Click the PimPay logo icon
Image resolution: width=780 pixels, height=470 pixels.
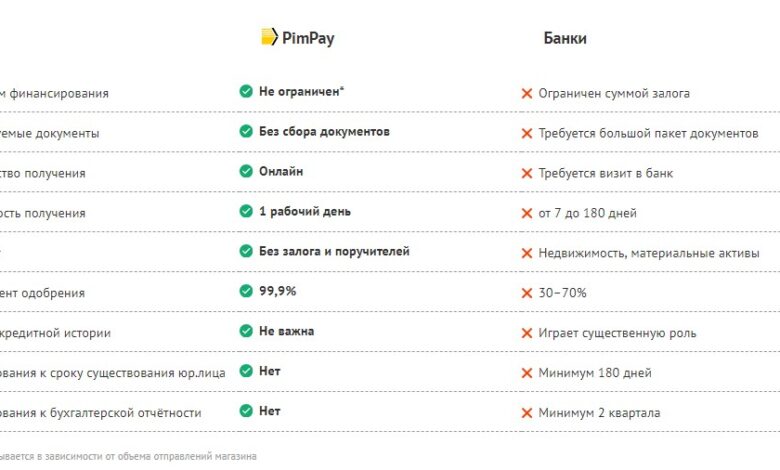(269, 38)
